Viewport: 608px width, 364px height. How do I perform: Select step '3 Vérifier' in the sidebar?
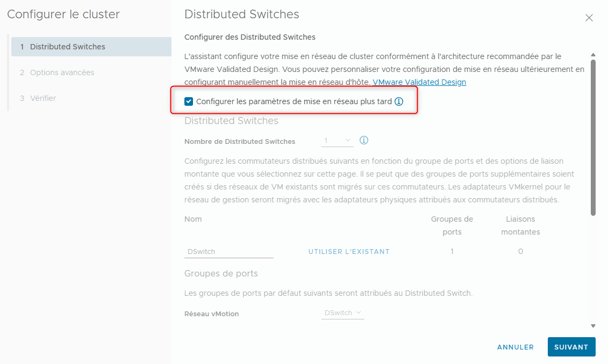coord(41,98)
